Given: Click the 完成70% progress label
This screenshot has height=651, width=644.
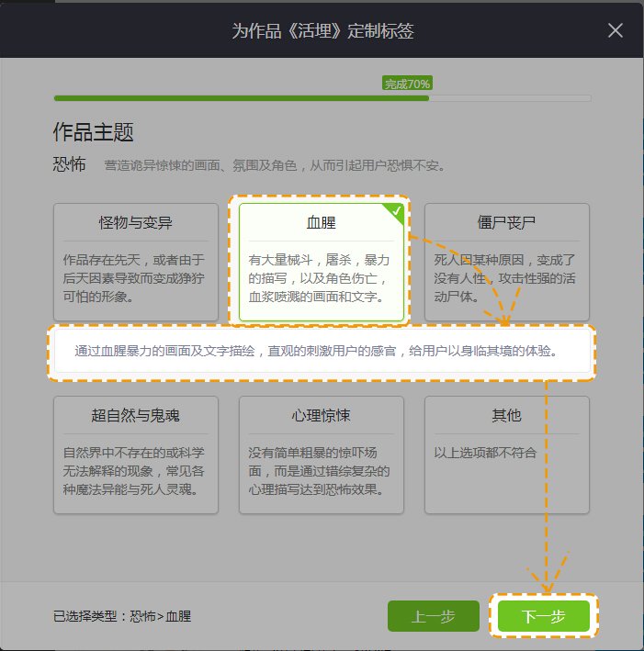Looking at the screenshot, I should click(x=407, y=84).
